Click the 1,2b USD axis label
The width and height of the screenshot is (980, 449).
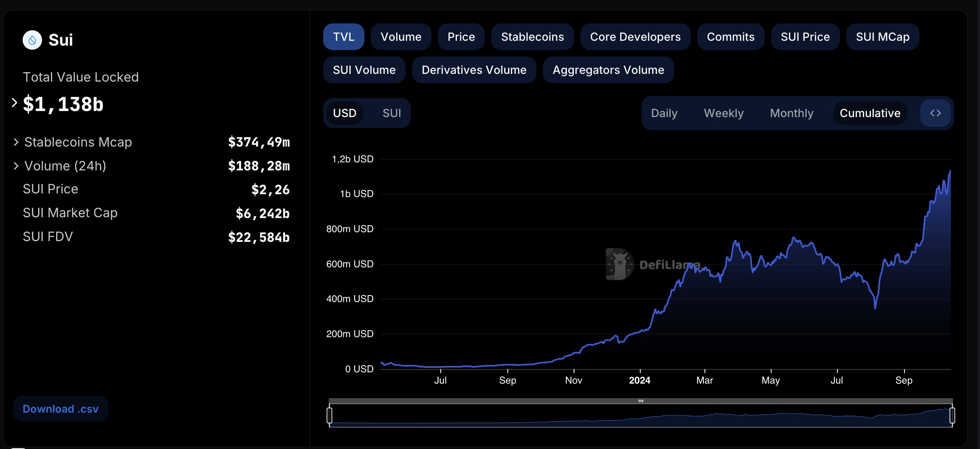click(x=353, y=159)
